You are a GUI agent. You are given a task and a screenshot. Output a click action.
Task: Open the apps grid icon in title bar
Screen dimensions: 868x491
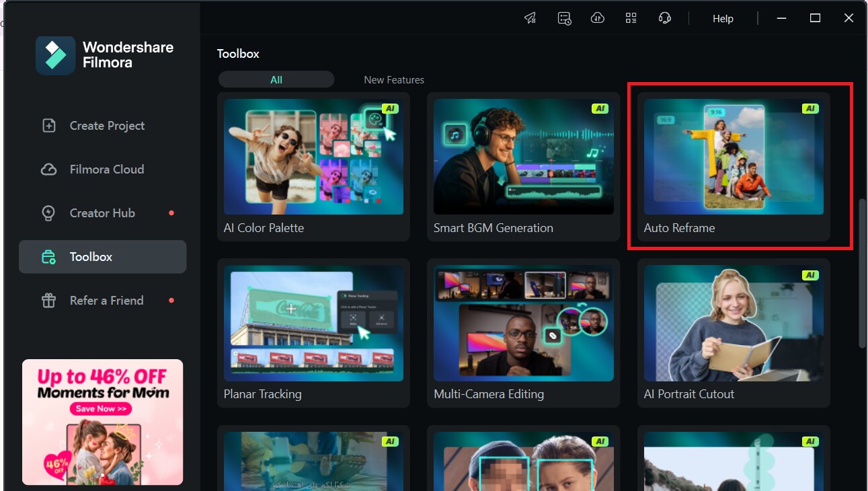[631, 18]
